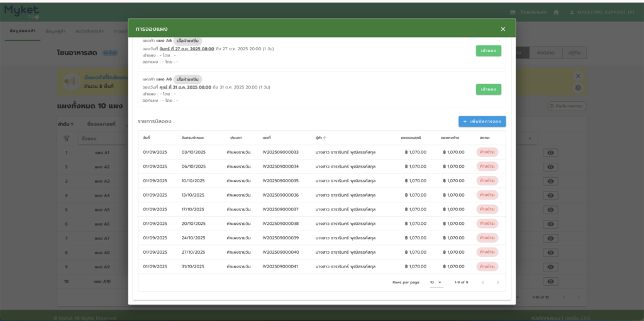Click eye icon for แผง A7 row
Image resolution: width=644 pixels, height=321 pixels.
coord(550,239)
